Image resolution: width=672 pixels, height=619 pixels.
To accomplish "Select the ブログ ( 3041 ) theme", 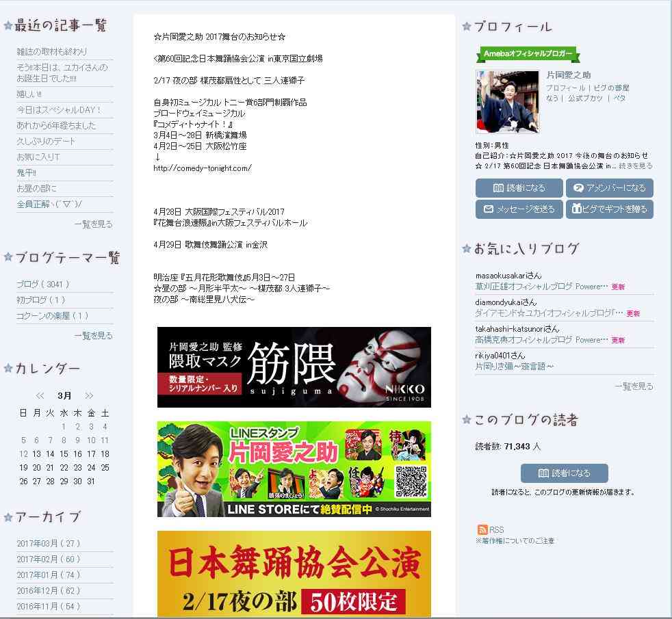I will (43, 284).
